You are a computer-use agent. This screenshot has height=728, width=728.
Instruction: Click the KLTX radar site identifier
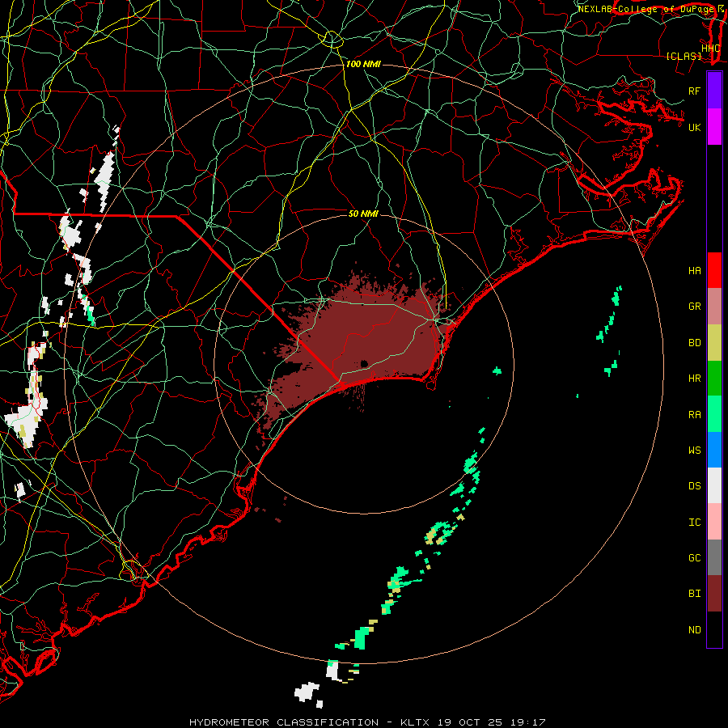[x=415, y=722]
